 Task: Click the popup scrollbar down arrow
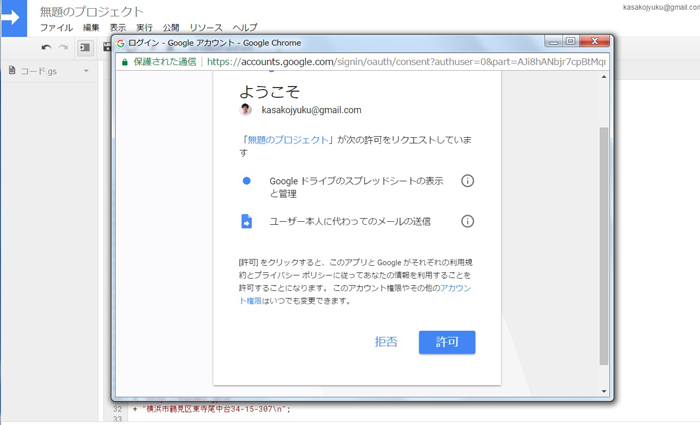point(604,392)
